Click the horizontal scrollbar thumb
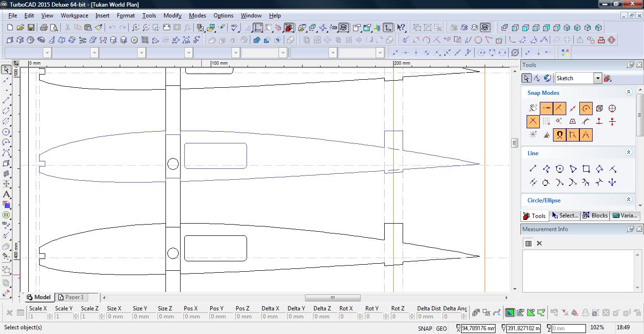This screenshot has width=644, height=334. coord(332,298)
